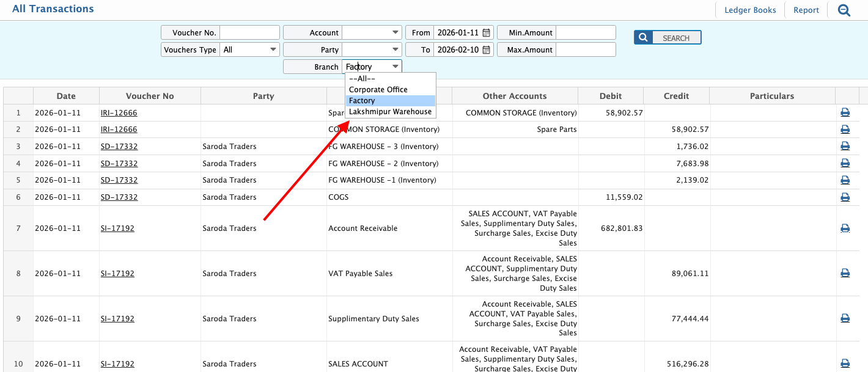
Task: Click credit amount 1,736.02
Action: click(693, 147)
